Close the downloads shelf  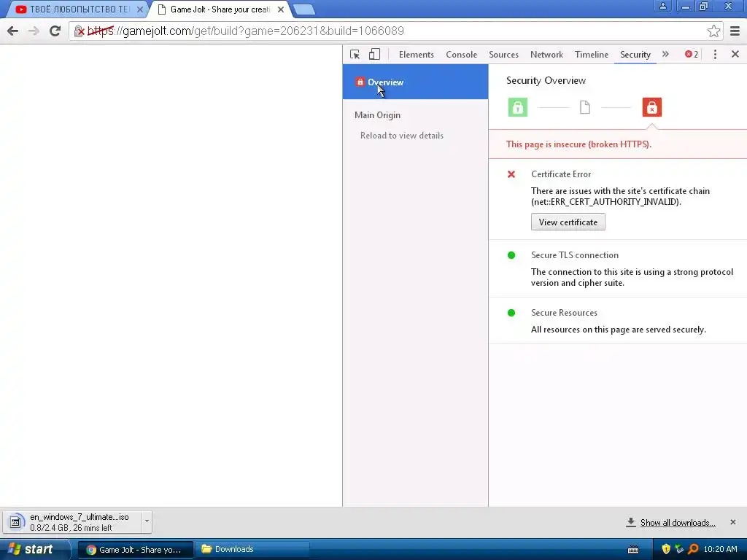pyautogui.click(x=732, y=522)
